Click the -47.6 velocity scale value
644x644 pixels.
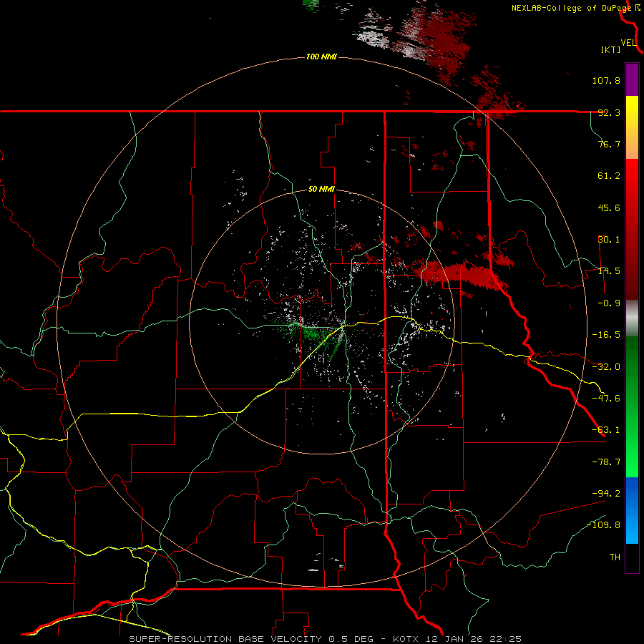coord(606,399)
